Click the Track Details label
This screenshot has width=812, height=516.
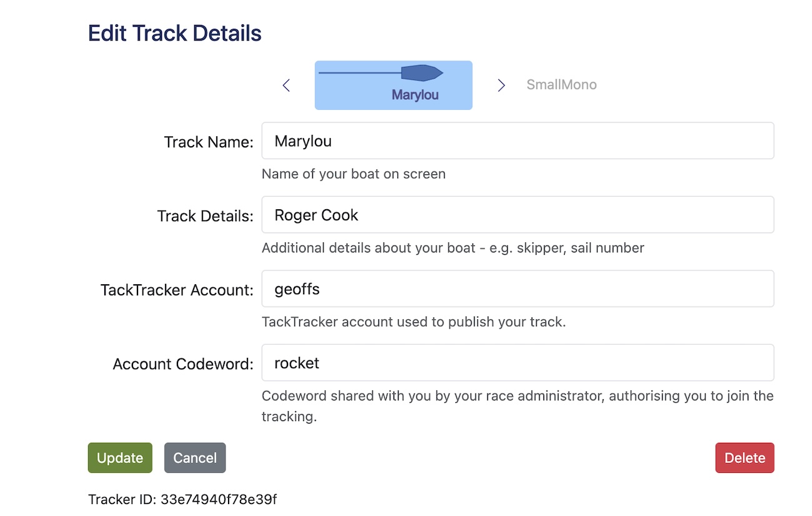coord(205,216)
